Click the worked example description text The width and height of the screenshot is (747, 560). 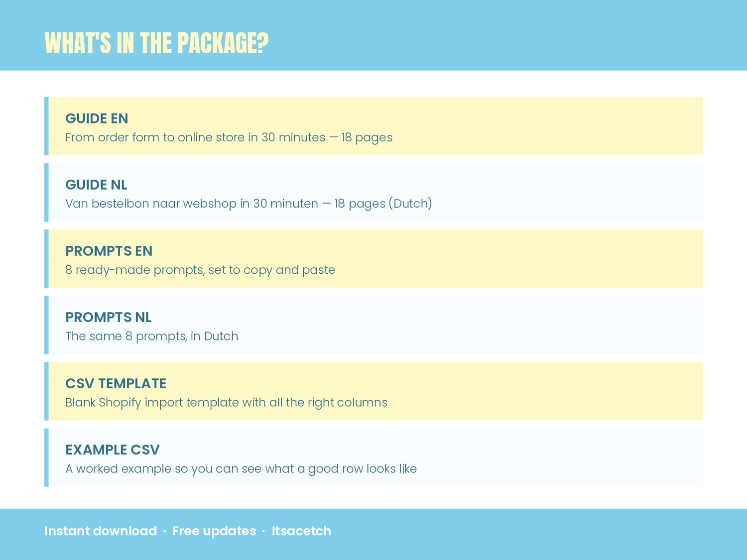pos(241,468)
